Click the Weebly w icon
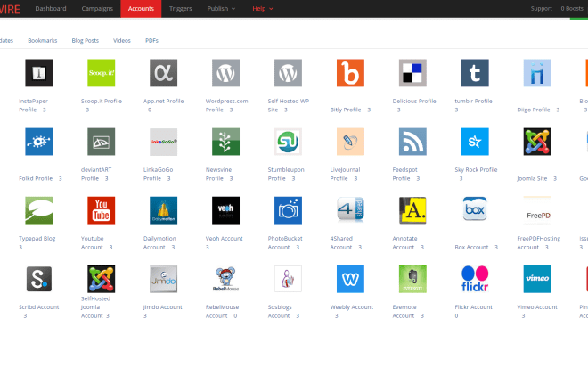This screenshot has height=392, width=588. coord(350,279)
